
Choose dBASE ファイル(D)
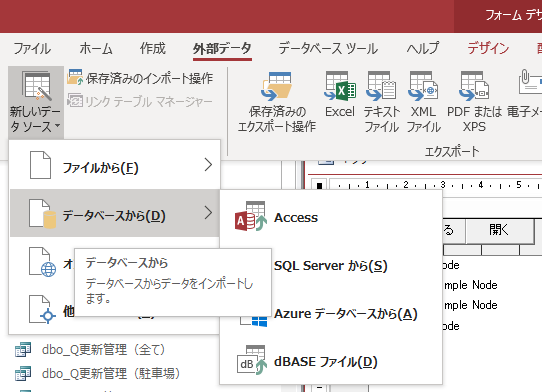331,362
